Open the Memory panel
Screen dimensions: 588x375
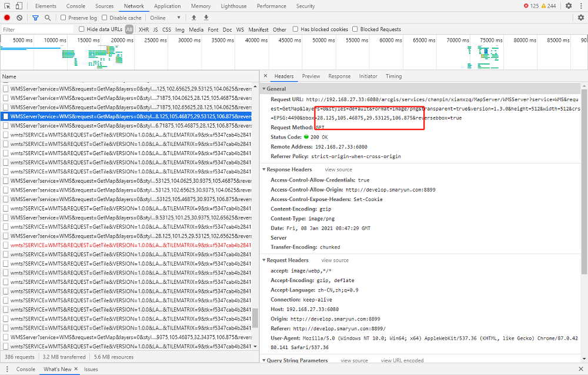point(201,6)
